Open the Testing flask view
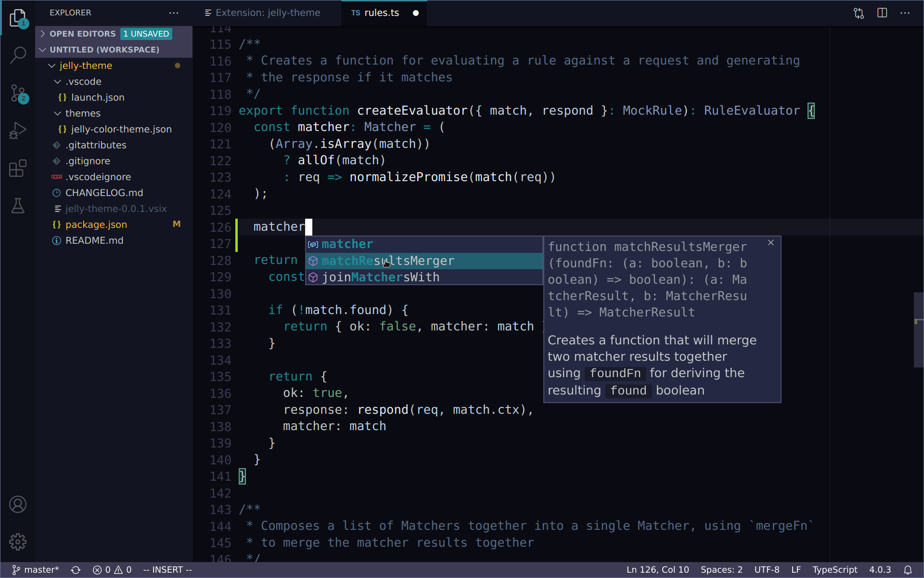Image resolution: width=924 pixels, height=578 pixels. [18, 206]
